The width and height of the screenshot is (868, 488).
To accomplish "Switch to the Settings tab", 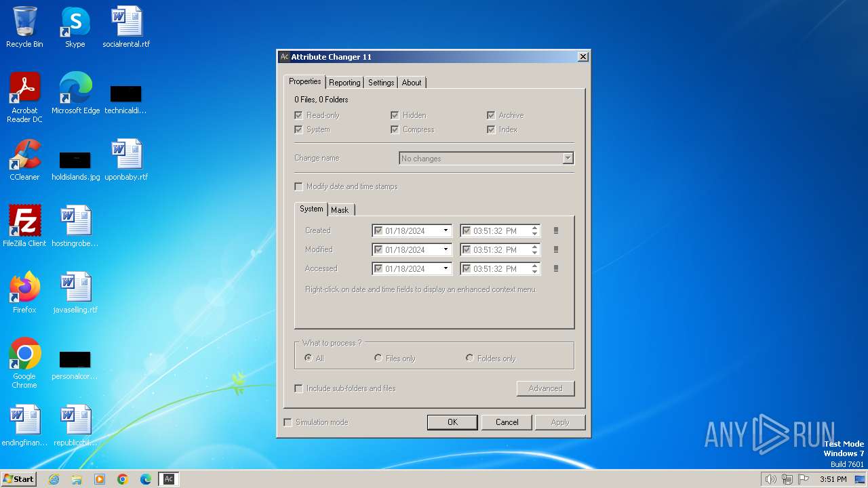I will (381, 83).
